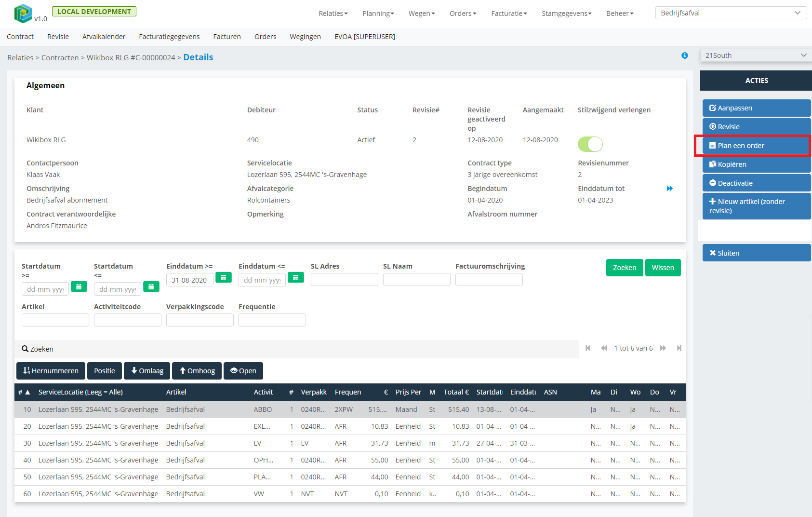
Task: Switch to the Wegingen tab
Action: (x=305, y=37)
